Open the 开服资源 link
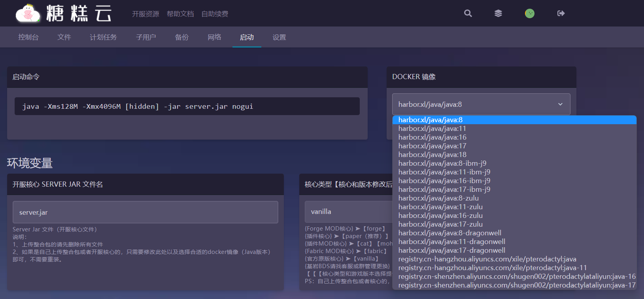The height and width of the screenshot is (299, 644). 145,14
